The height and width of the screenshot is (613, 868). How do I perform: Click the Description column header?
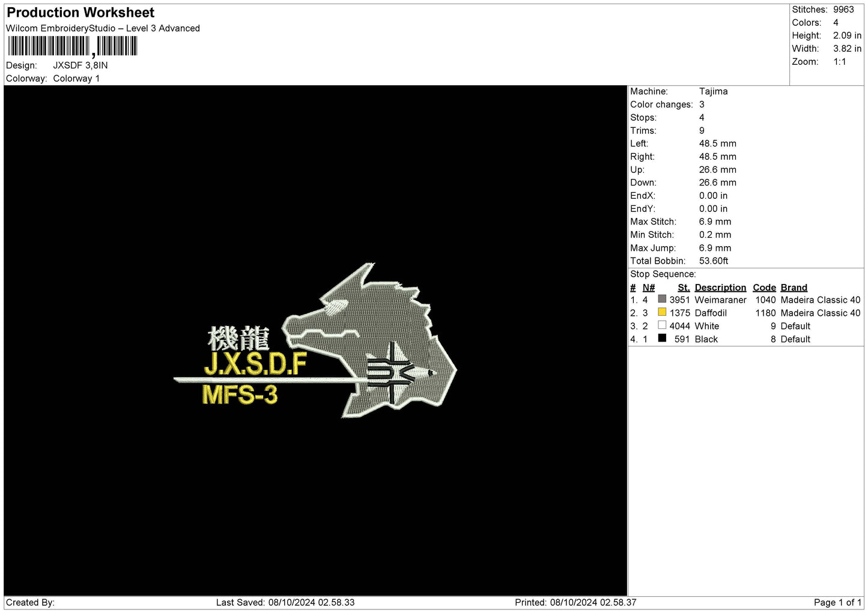coord(720,288)
